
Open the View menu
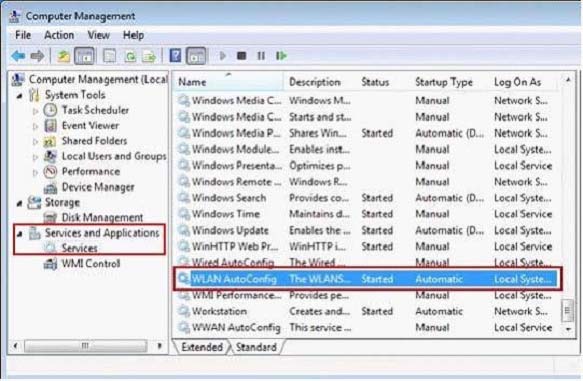click(x=99, y=35)
